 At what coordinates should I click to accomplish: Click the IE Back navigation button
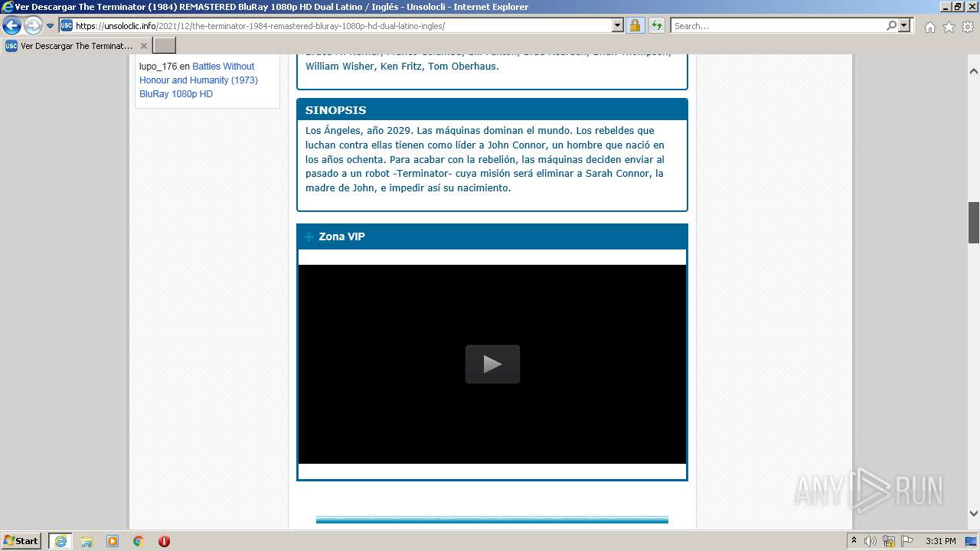11,26
